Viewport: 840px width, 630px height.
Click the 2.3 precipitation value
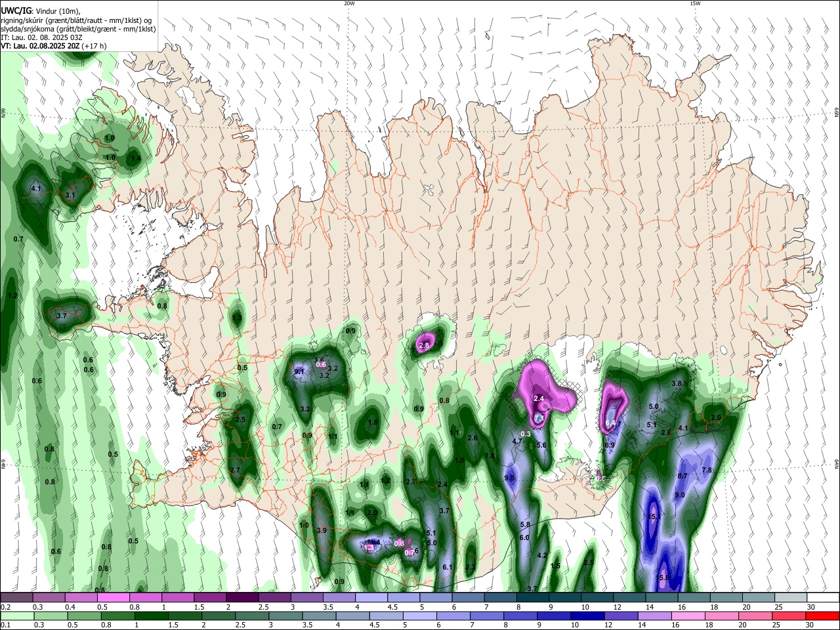(x=471, y=567)
